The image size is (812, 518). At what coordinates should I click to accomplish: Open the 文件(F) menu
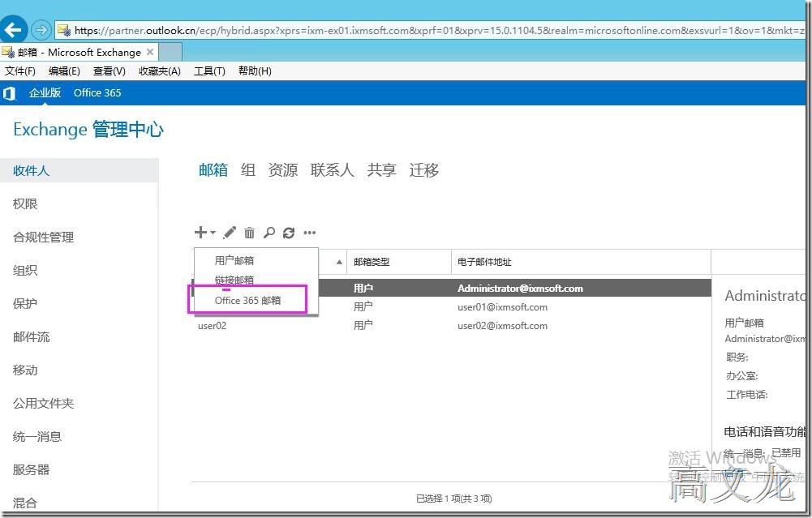(x=20, y=71)
